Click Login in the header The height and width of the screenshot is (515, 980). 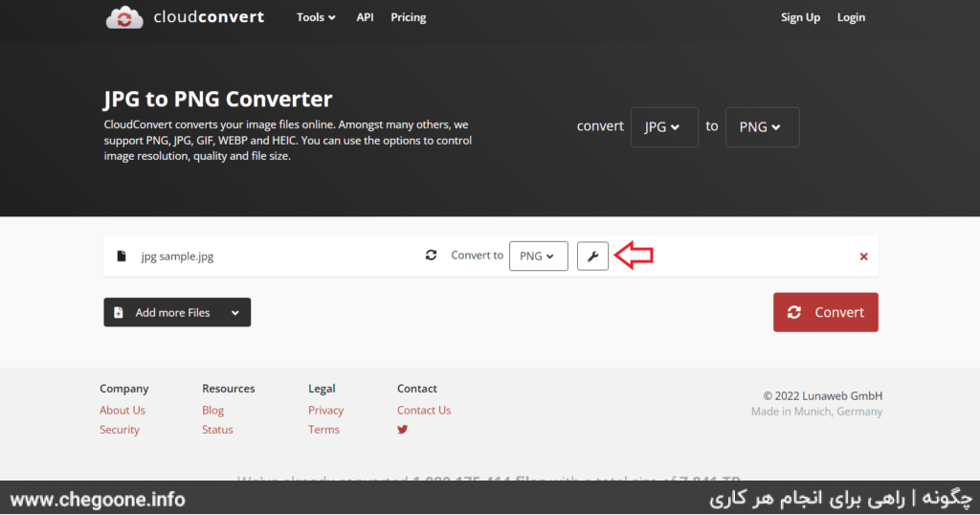pos(851,17)
